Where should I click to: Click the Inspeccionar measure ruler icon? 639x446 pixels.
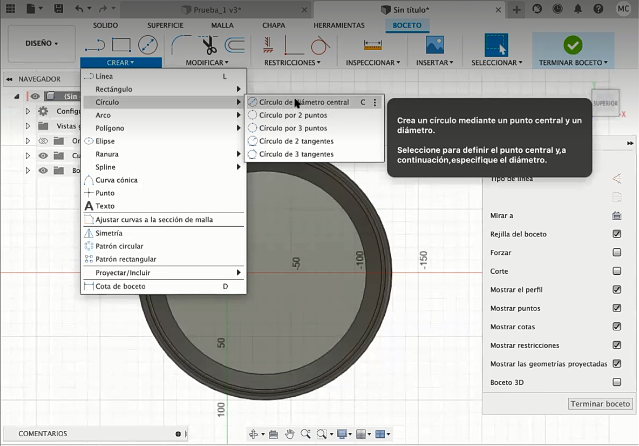372,44
